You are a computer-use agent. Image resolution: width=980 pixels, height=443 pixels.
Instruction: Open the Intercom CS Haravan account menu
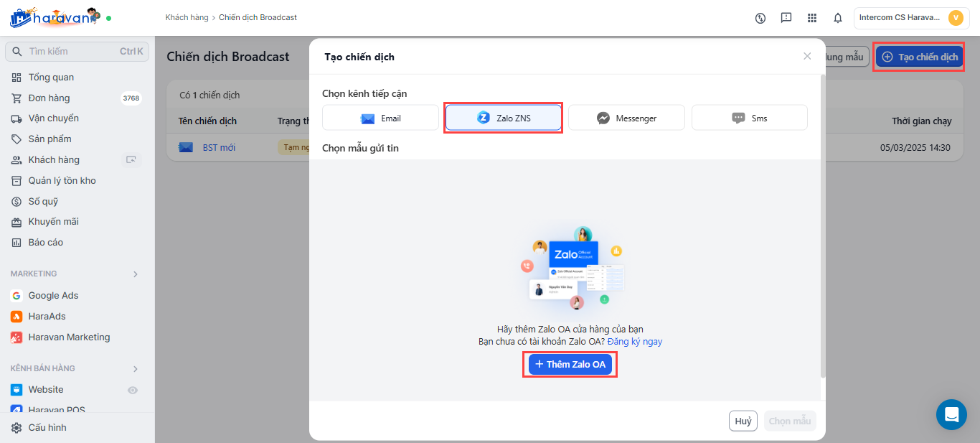click(911, 18)
